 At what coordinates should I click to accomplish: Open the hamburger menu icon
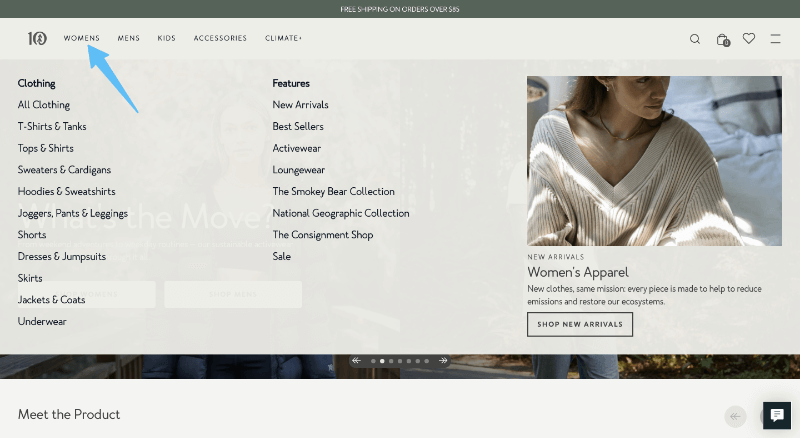pyautogui.click(x=775, y=39)
